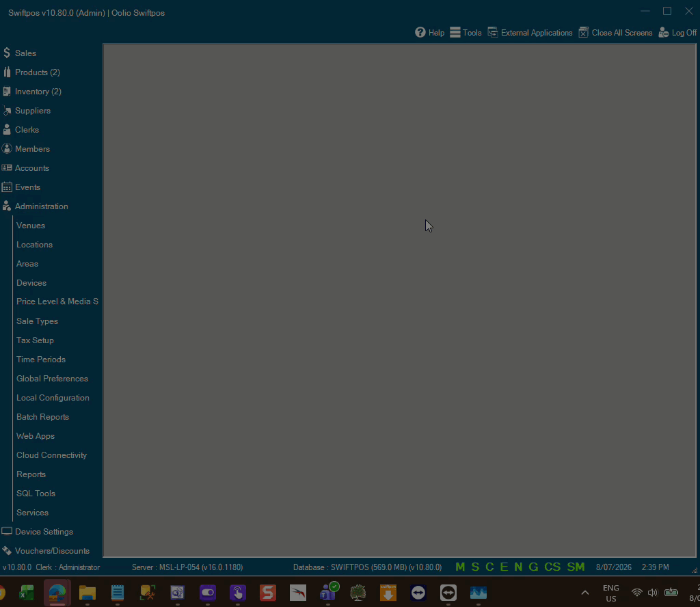
Task: Open Batch Reports
Action: pos(42,417)
